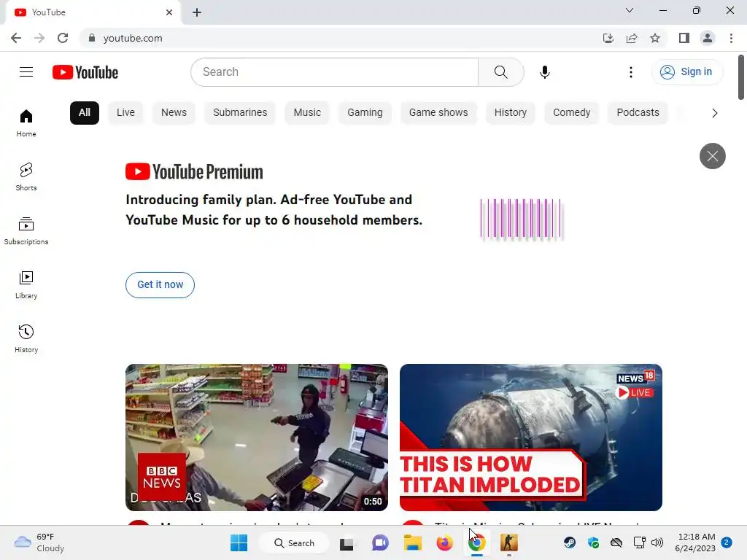
Task: Open the clock and date panel
Action: pyautogui.click(x=695, y=542)
